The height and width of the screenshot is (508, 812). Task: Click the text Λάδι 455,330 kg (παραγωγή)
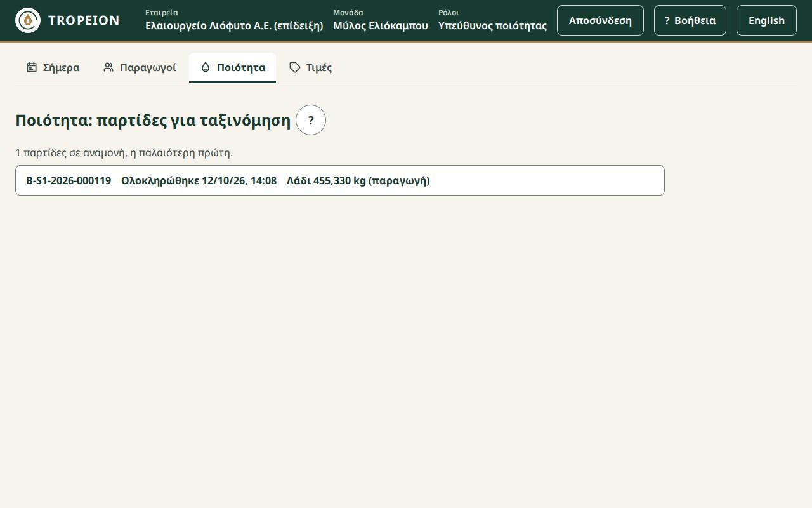pyautogui.click(x=358, y=180)
